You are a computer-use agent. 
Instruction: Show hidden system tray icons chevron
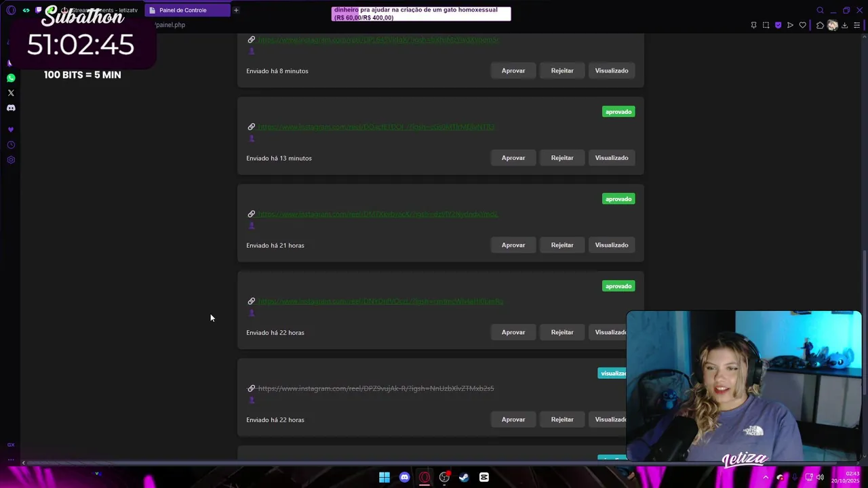(766, 477)
